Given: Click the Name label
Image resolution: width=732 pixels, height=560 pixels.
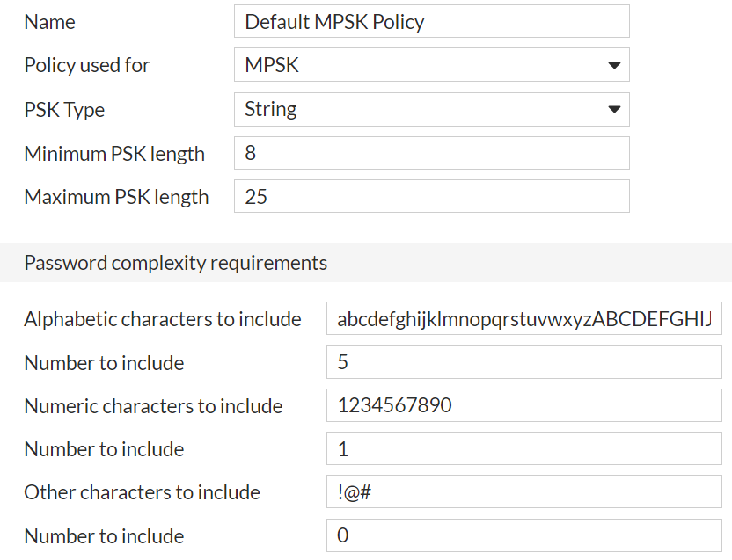Looking at the screenshot, I should point(49,21).
